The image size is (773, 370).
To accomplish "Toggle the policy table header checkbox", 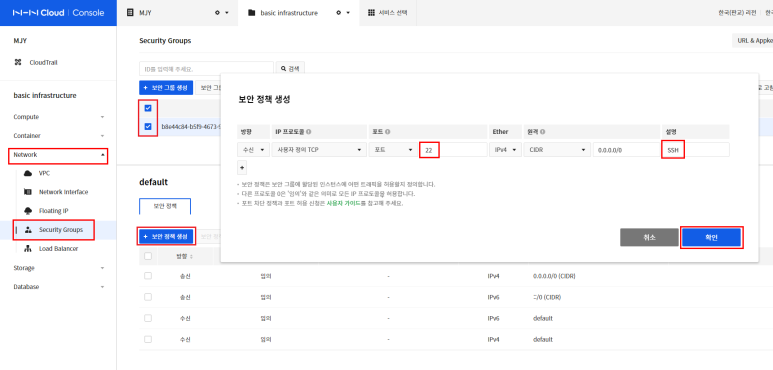I will (x=148, y=256).
